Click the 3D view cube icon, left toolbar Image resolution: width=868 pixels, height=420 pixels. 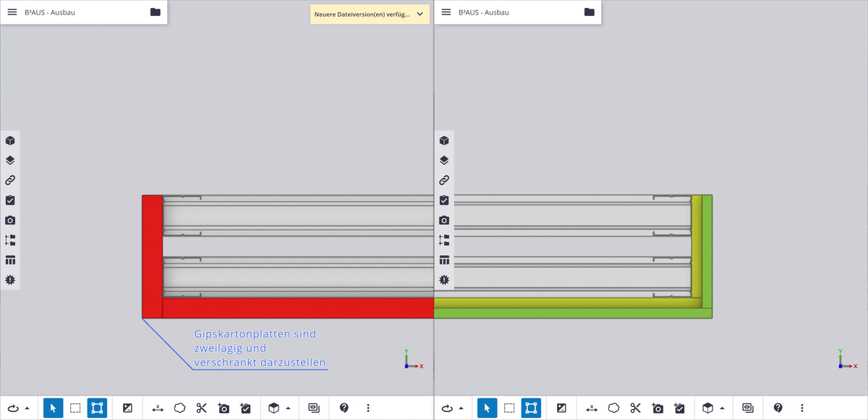[273, 408]
